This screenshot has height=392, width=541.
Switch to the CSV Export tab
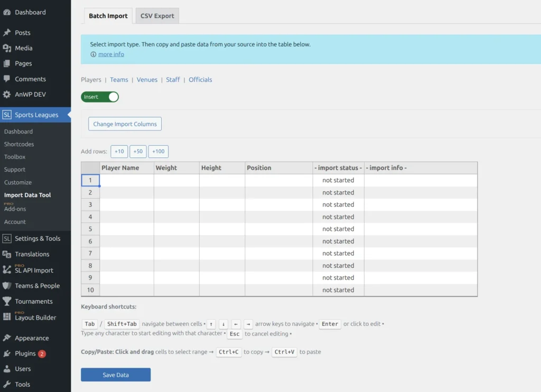tap(157, 16)
